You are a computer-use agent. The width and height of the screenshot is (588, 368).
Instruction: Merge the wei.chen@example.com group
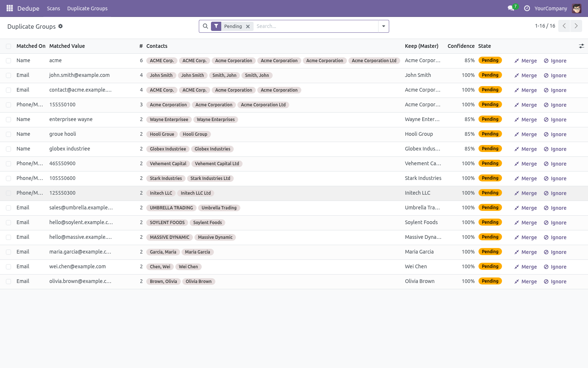coord(526,267)
